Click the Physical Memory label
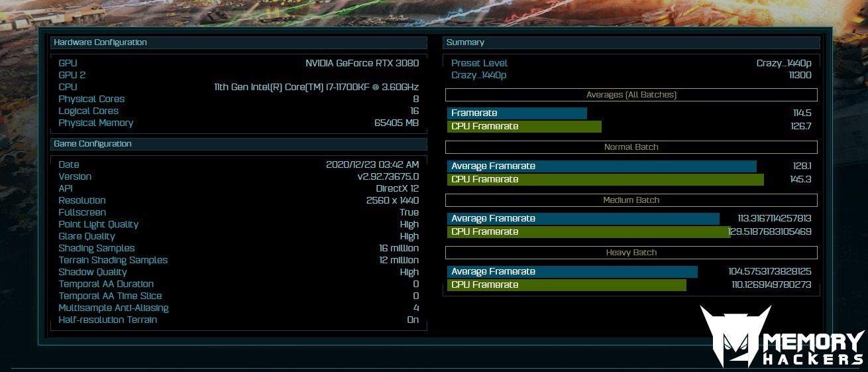This screenshot has width=868, height=372. (x=96, y=123)
